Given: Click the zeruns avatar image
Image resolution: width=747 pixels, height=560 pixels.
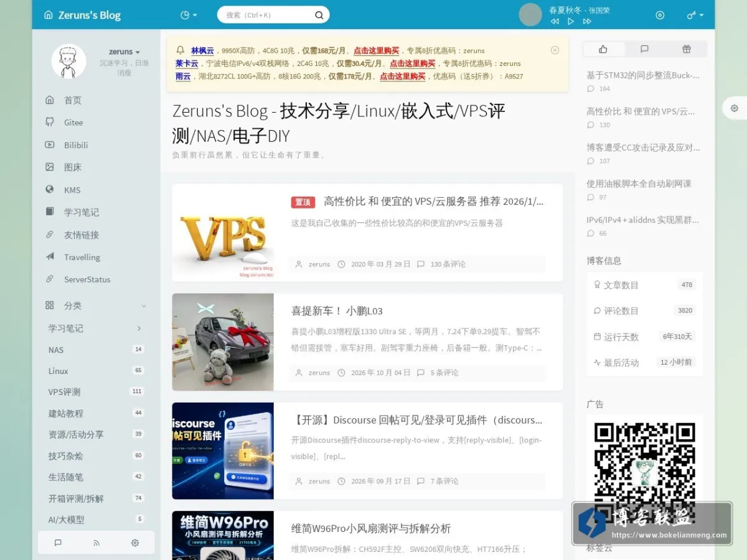Looking at the screenshot, I should tap(68, 61).
